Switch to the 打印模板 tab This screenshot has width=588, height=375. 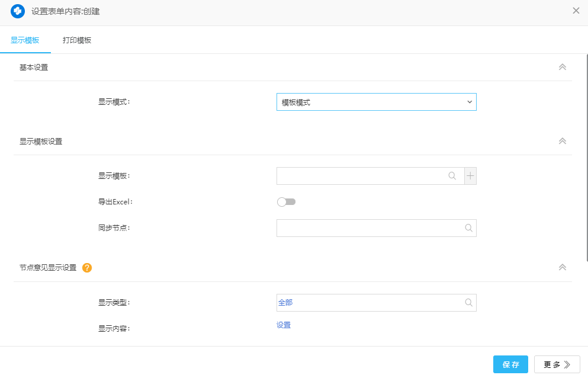coord(77,40)
